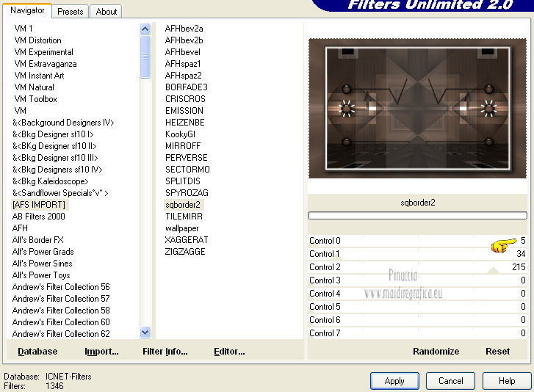Click the Control 5 slider row
Viewport: 534px width, 392px height.
tap(417, 307)
